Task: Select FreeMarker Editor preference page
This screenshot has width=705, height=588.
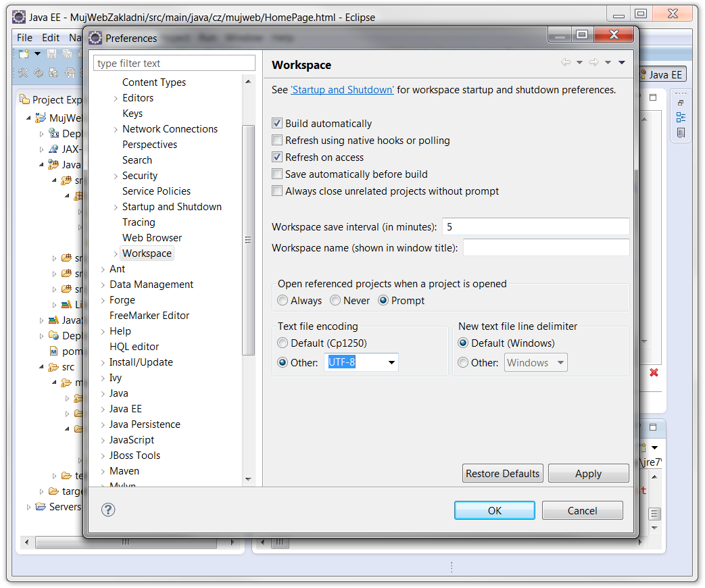Action: pos(149,316)
